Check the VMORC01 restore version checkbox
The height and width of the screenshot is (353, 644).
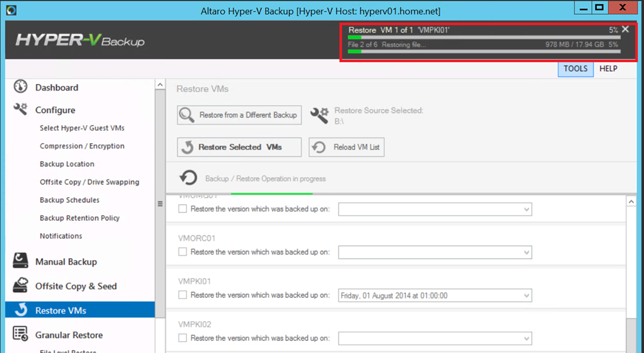[x=182, y=252]
